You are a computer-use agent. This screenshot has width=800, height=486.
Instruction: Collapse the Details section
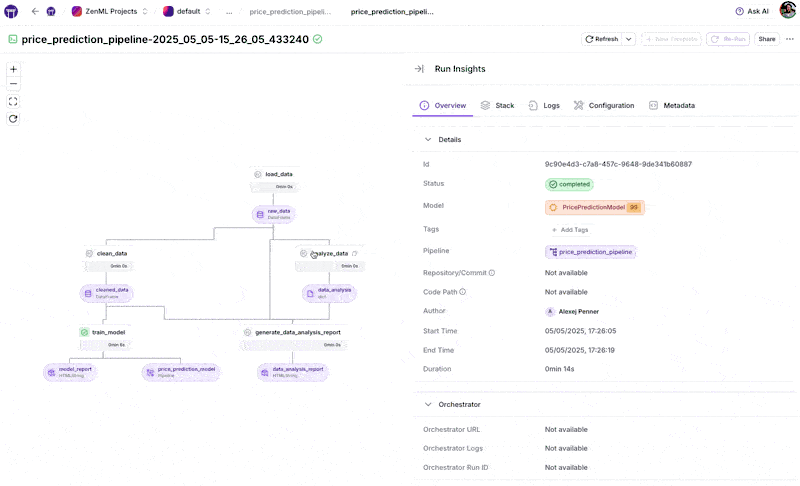coord(429,140)
